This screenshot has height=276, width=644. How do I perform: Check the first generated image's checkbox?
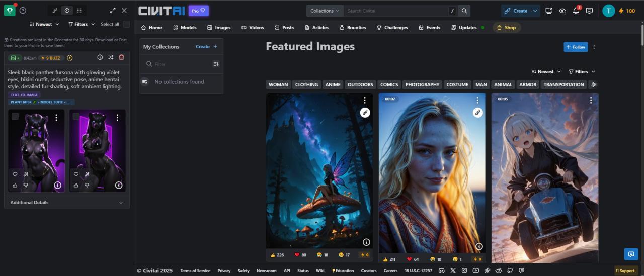click(15, 117)
